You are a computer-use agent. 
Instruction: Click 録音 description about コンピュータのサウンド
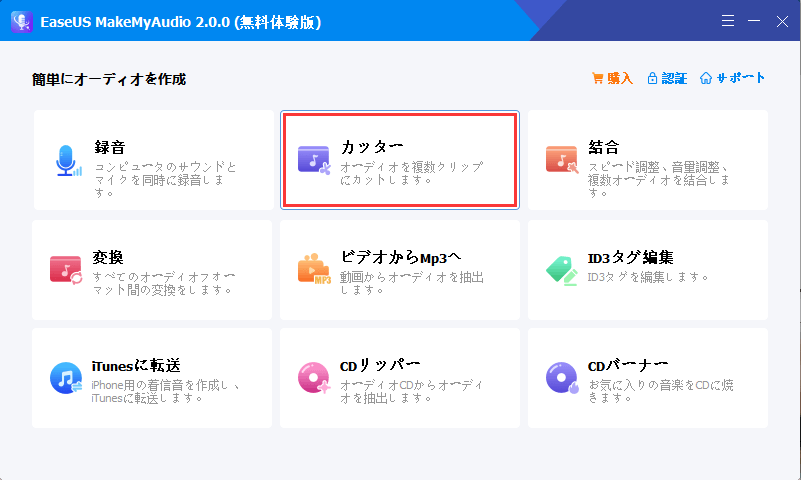(x=166, y=180)
